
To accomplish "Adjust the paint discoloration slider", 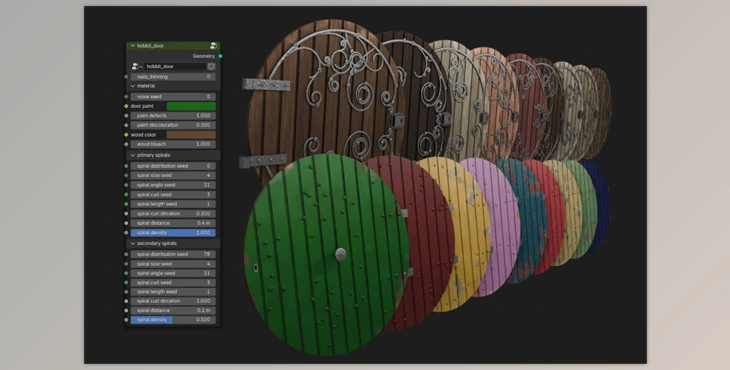I will pyautogui.click(x=173, y=125).
